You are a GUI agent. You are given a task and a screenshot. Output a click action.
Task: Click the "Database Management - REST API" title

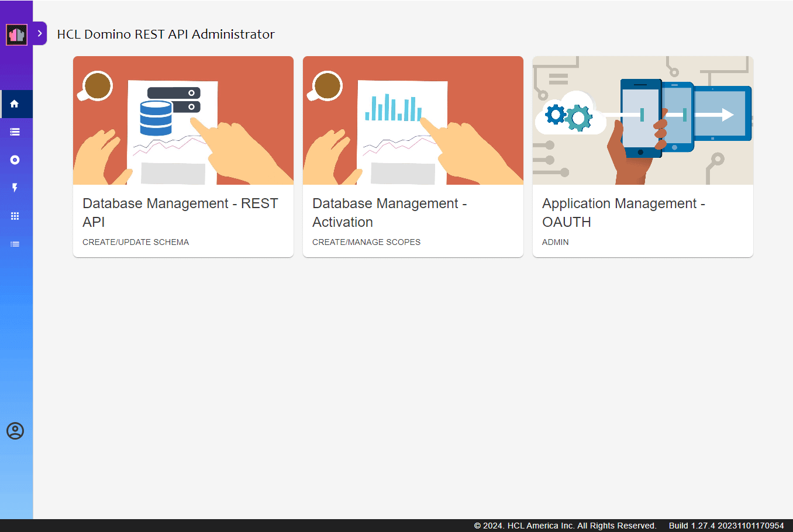[x=180, y=213]
